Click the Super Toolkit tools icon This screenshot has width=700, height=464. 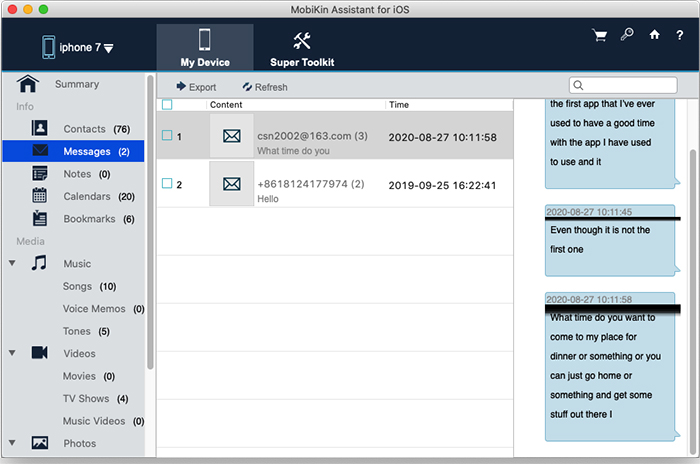(302, 41)
